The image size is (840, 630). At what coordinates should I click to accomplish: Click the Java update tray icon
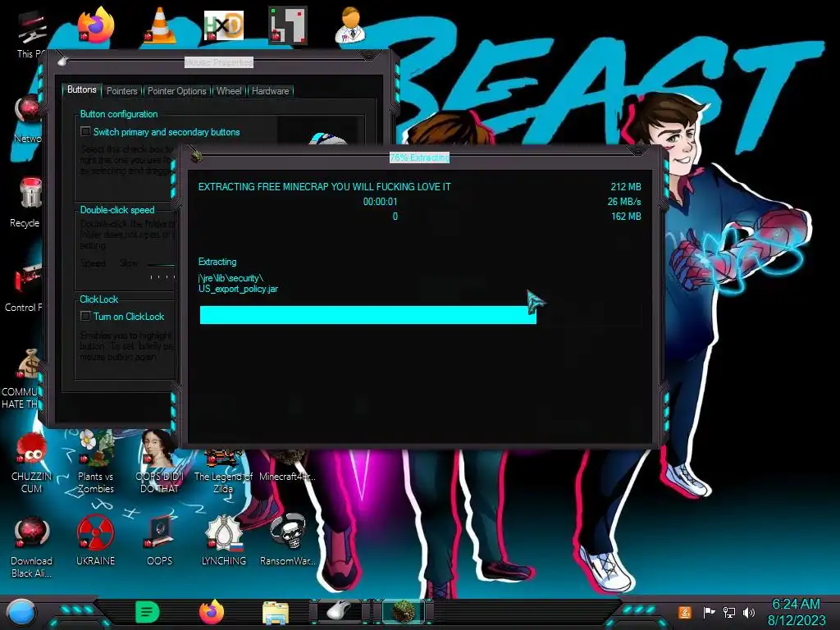pos(685,612)
